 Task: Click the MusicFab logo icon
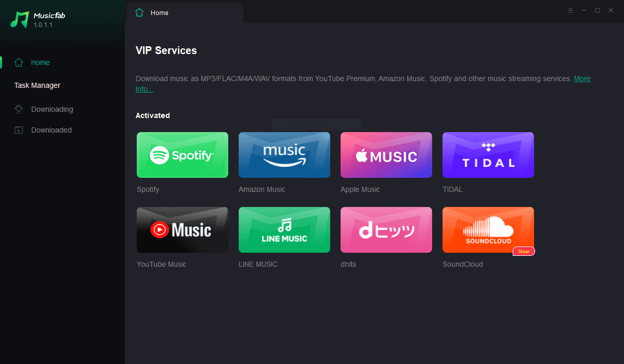(20, 19)
